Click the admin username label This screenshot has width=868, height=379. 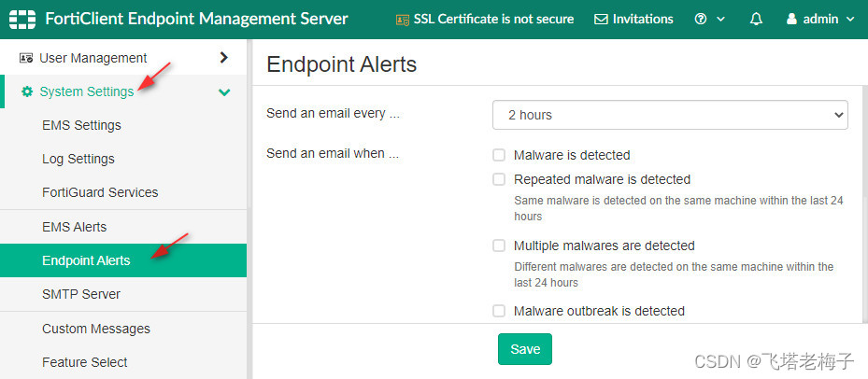point(820,20)
